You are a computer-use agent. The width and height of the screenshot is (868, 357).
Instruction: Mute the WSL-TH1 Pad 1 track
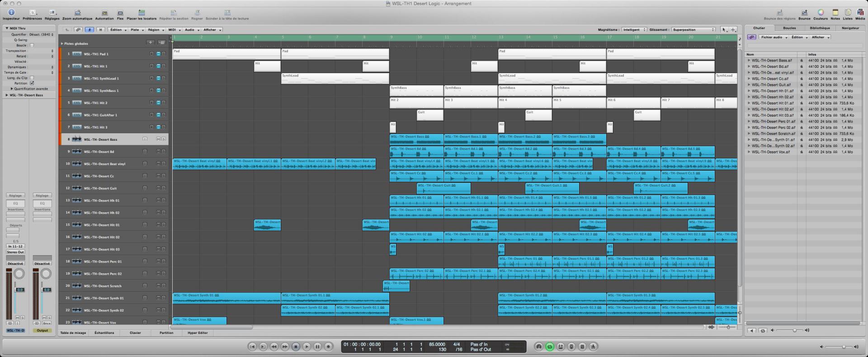tap(158, 54)
